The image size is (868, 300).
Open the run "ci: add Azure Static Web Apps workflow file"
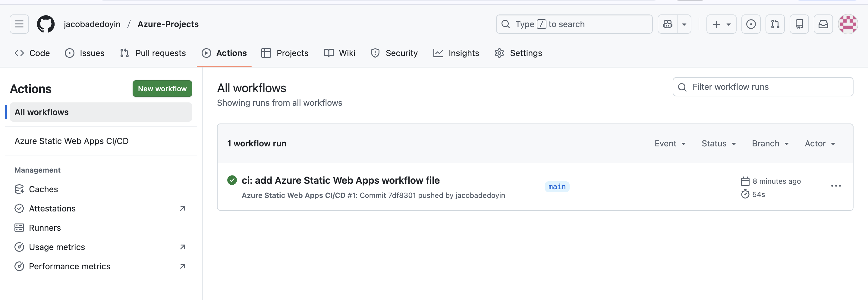tap(340, 180)
